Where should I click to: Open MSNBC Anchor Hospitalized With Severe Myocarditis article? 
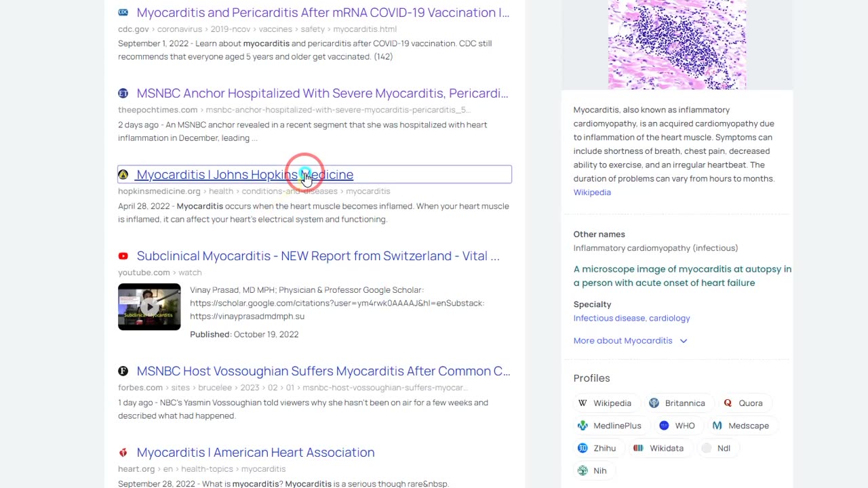click(x=322, y=93)
